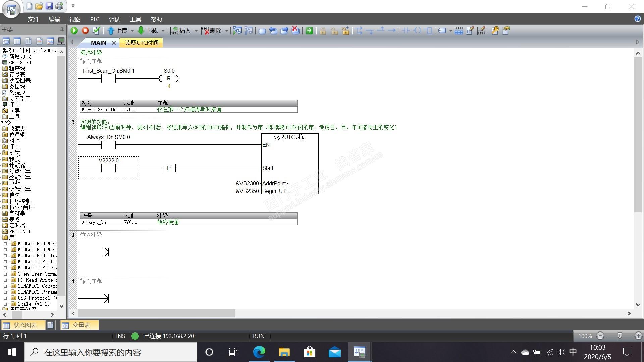Expand the Modbus TCP Client library node
The width and height of the screenshot is (644, 362).
pyautogui.click(x=5, y=262)
